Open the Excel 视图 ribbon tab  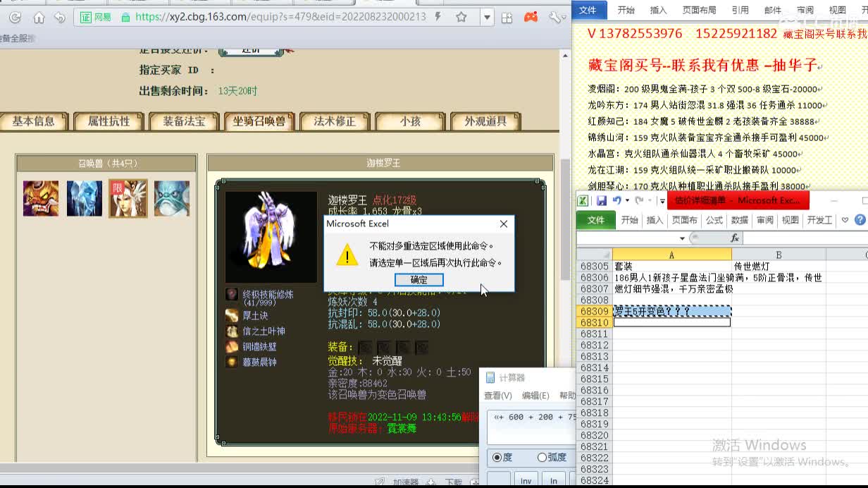click(790, 220)
